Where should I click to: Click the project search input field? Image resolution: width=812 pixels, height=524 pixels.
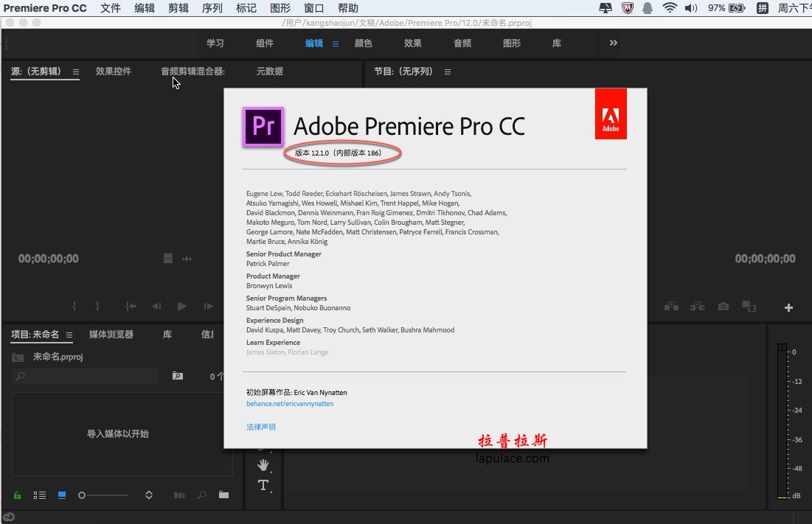[x=86, y=376]
